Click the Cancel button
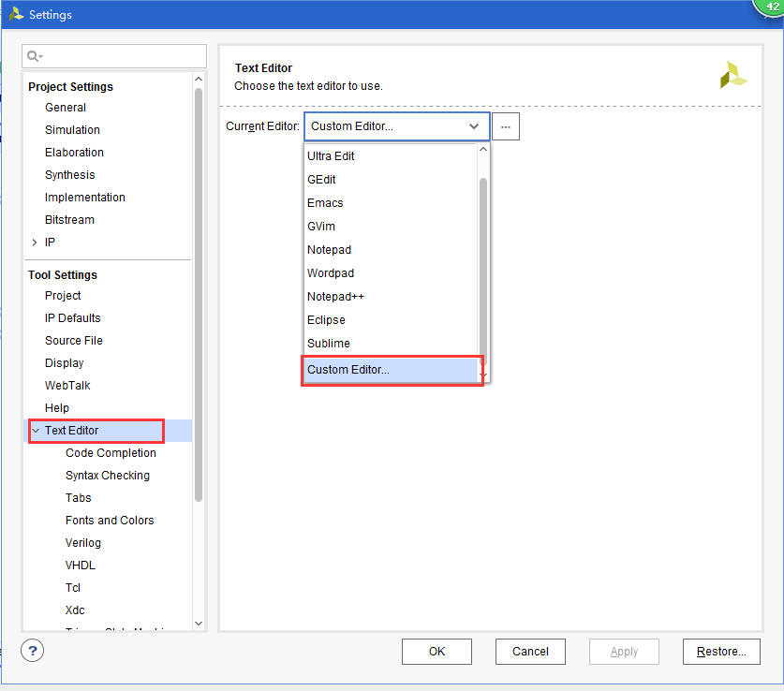Viewport: 784px width, 691px height. pos(530,652)
